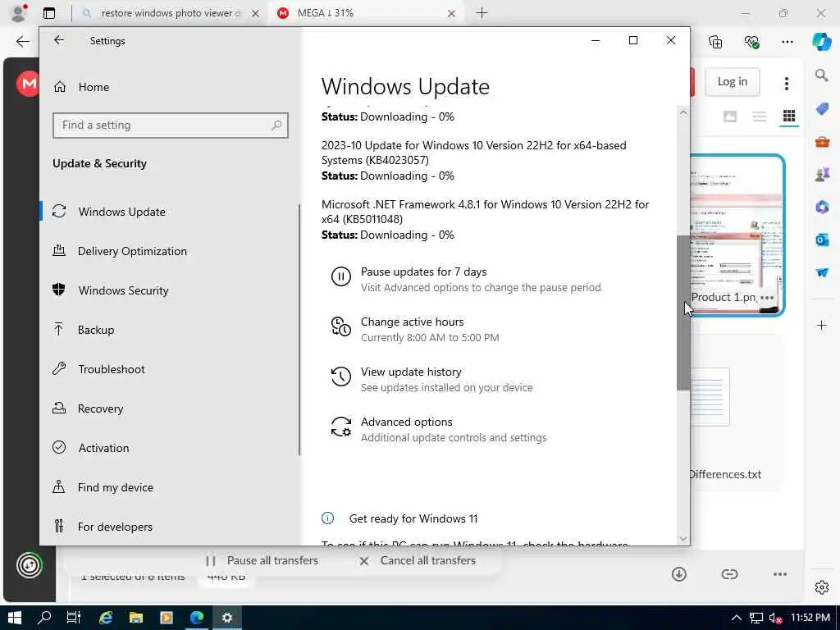Open Edge profile icon
840x630 pixels.
click(18, 13)
